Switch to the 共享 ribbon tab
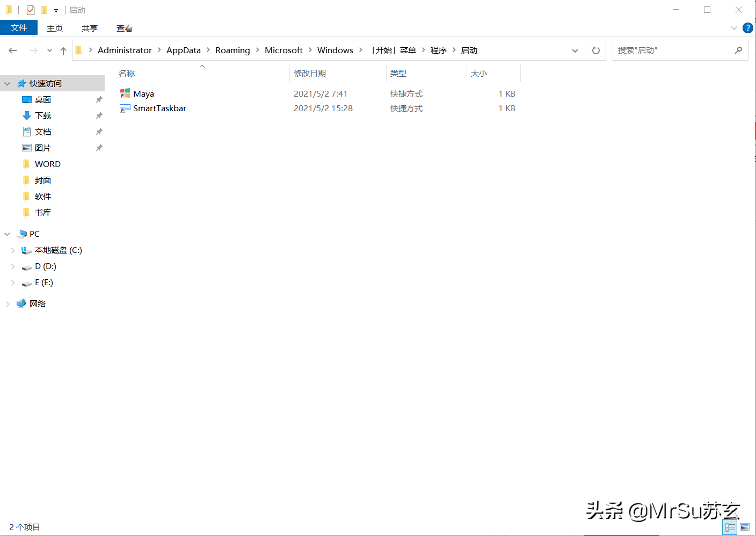This screenshot has width=756, height=536. click(x=90, y=28)
